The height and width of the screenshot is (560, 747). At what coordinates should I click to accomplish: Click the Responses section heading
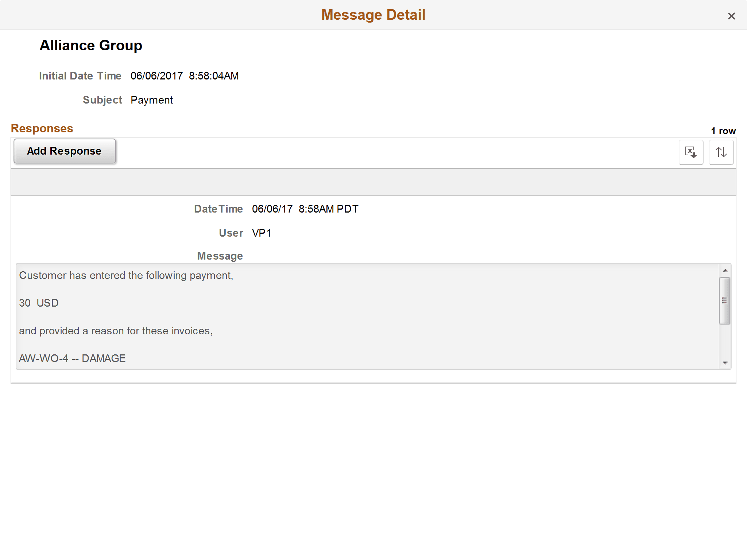pyautogui.click(x=42, y=128)
